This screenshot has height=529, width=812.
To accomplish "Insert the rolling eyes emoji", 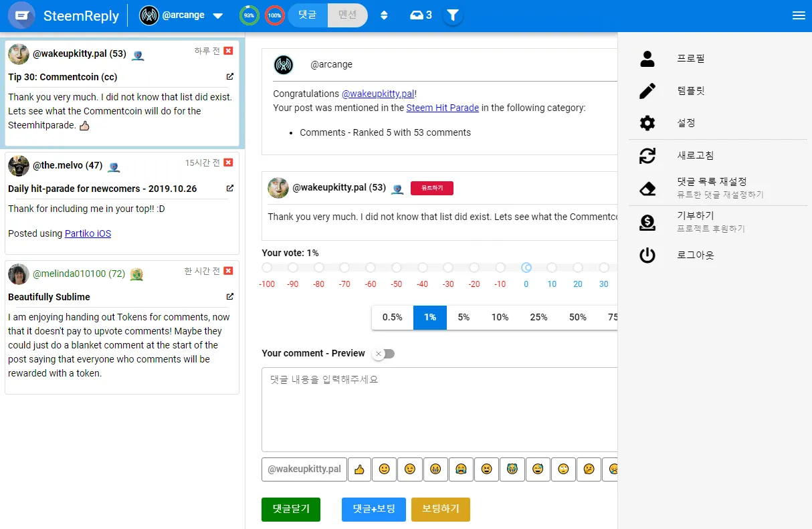I will point(563,469).
